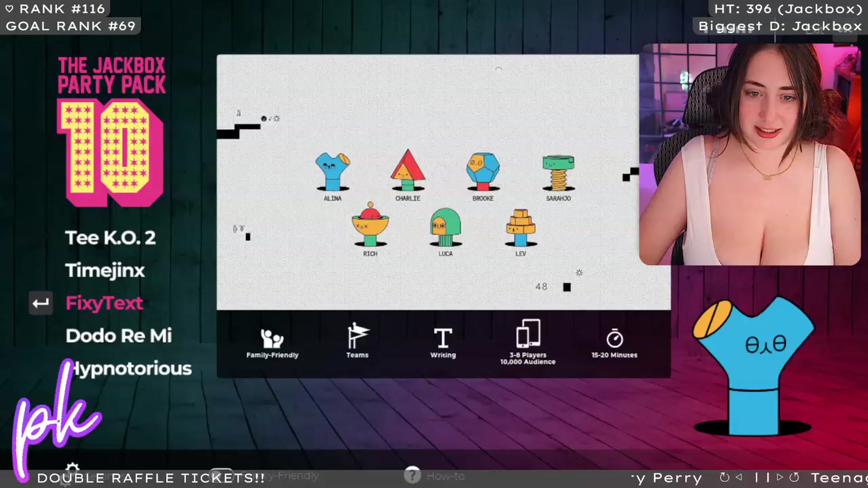Click the countdown number 48

[541, 286]
